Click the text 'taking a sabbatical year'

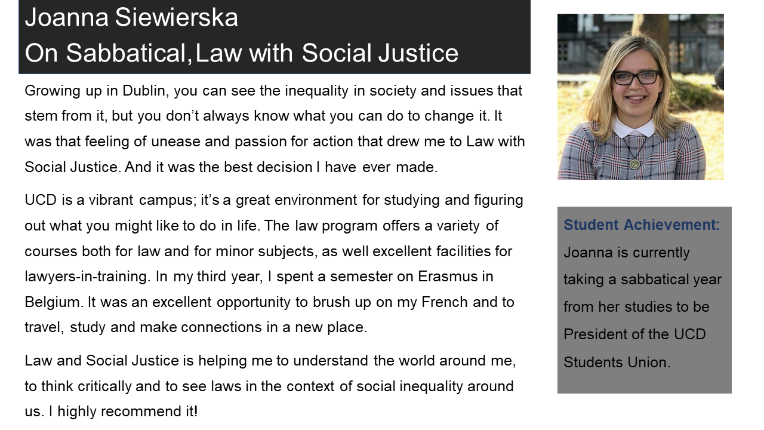click(x=642, y=280)
